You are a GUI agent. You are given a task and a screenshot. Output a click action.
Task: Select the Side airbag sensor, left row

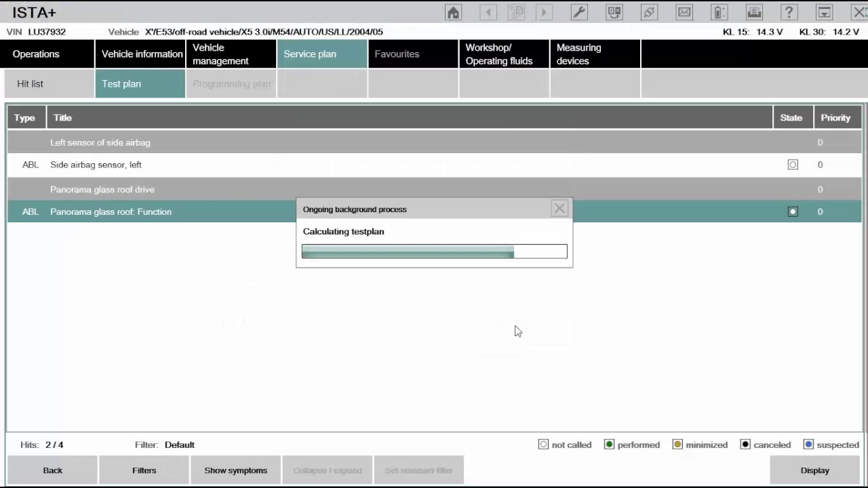[x=434, y=165]
